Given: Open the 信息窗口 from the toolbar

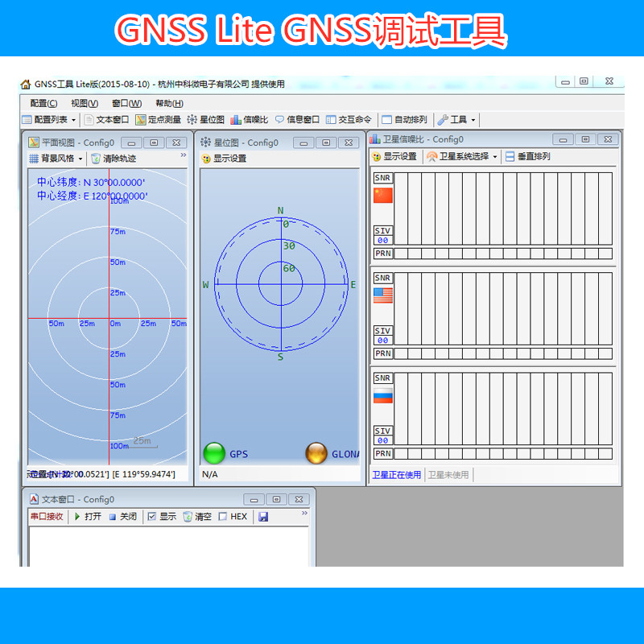Looking at the screenshot, I should click(x=297, y=119).
